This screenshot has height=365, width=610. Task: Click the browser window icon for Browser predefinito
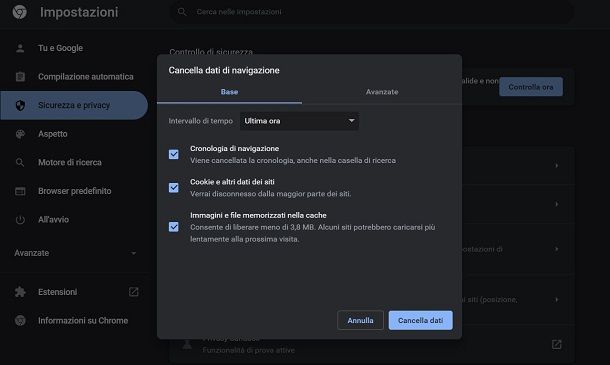coord(20,191)
